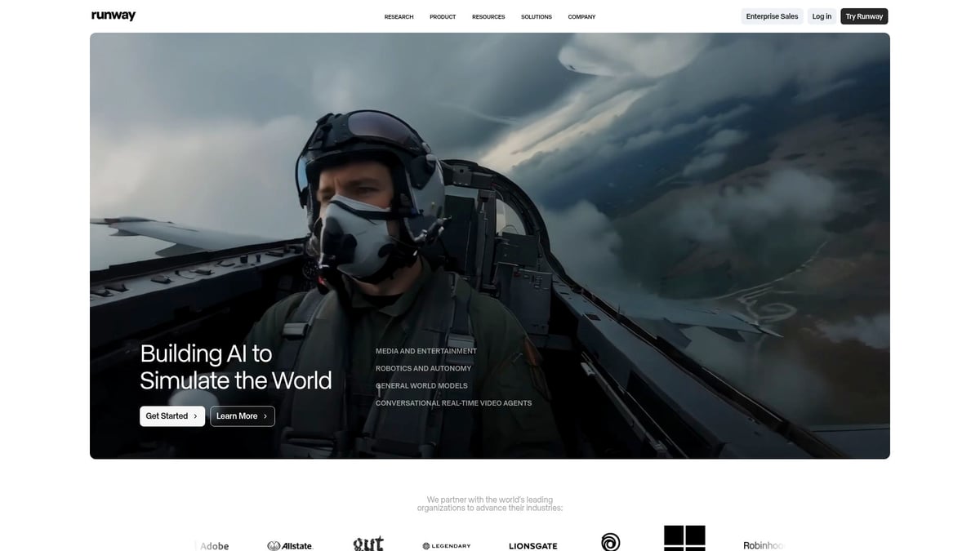980x551 pixels.
Task: Click the Runway logo
Action: (x=112, y=15)
